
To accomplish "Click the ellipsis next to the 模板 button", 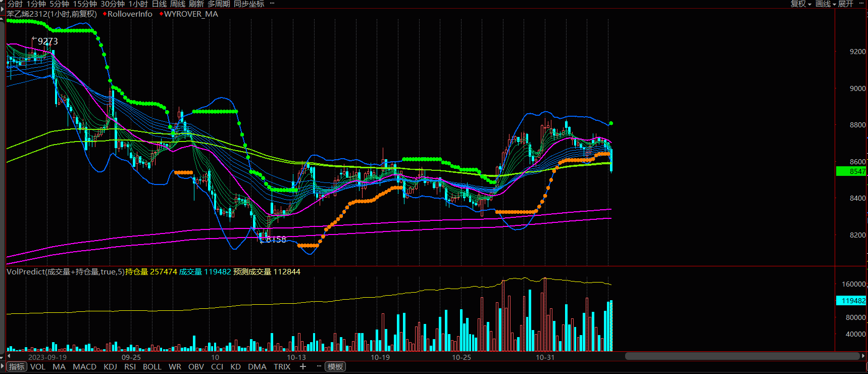I will pos(319,366).
